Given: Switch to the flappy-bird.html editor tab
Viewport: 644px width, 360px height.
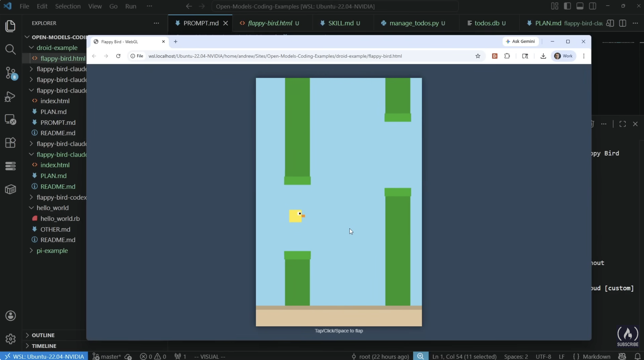Looking at the screenshot, I should click(x=272, y=23).
